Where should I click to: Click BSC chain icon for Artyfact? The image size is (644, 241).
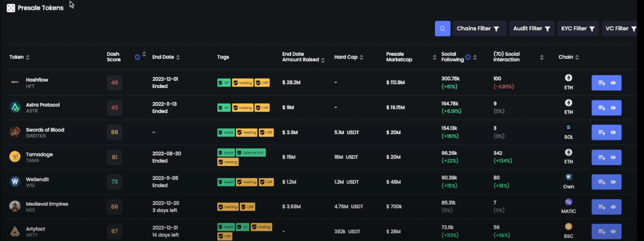coord(568,227)
